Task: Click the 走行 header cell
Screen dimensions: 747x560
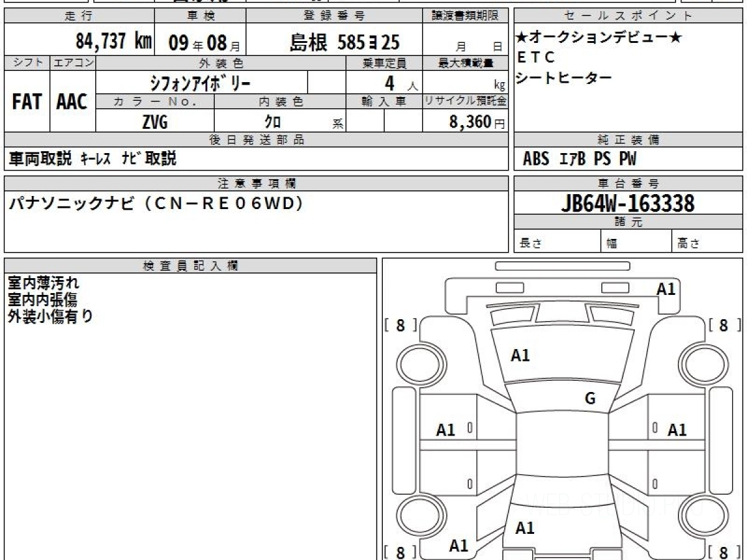Action: pos(78,16)
